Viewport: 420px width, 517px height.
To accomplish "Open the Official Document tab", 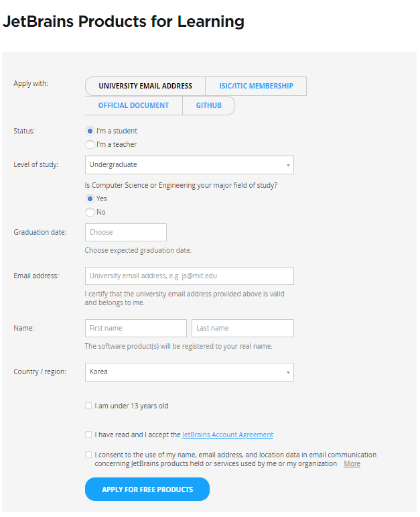I will click(x=133, y=105).
